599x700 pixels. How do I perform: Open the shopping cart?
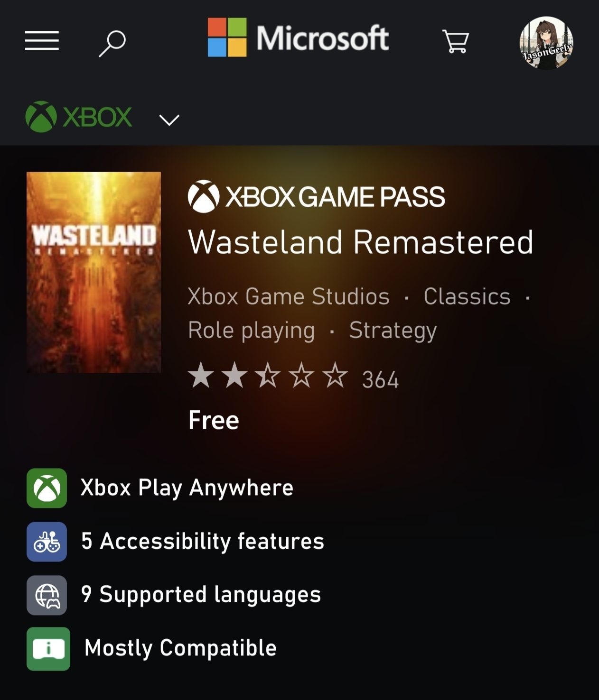pyautogui.click(x=456, y=41)
